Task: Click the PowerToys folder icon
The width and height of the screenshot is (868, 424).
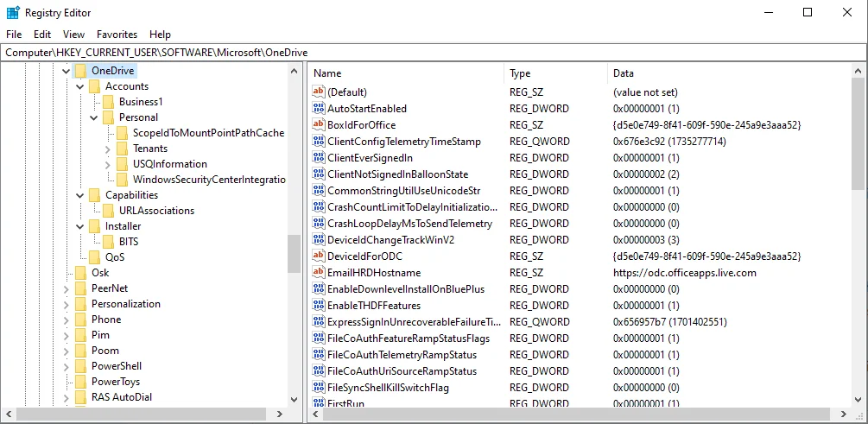Action: 81,382
